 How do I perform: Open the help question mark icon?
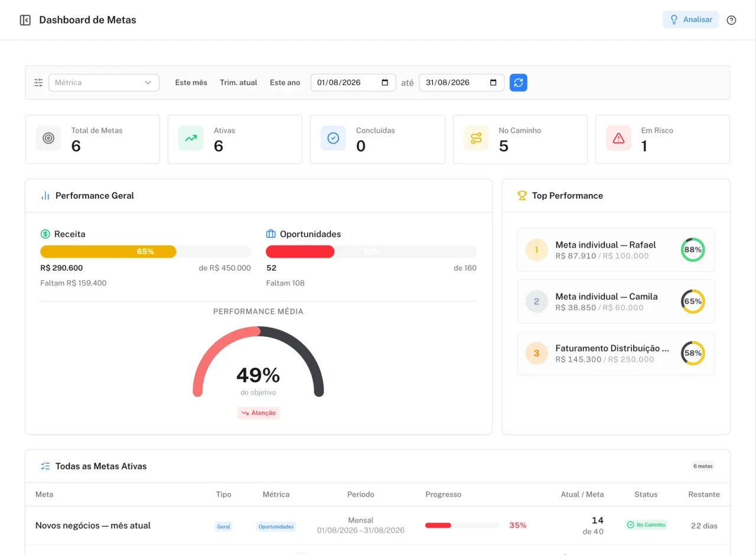point(731,20)
